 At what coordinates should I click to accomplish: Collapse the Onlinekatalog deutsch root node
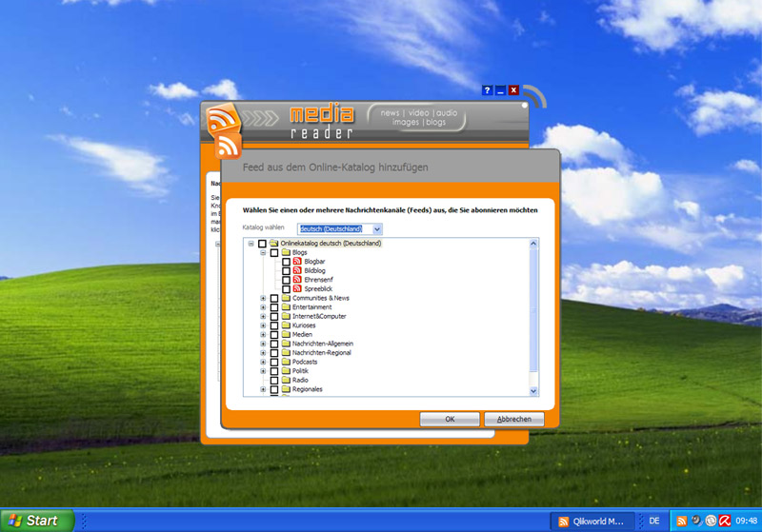pos(251,244)
